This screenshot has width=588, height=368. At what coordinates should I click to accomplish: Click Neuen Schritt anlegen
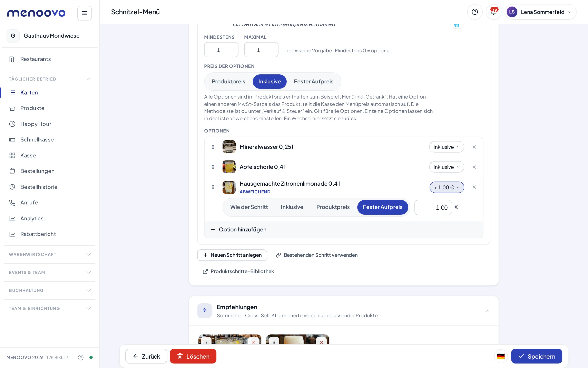[x=232, y=255]
